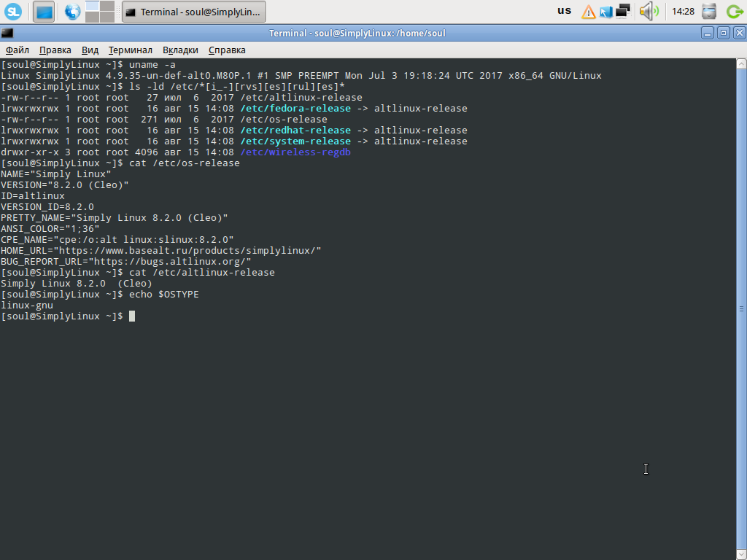Click the terminal prompt cursor block
The image size is (747, 560).
point(132,316)
